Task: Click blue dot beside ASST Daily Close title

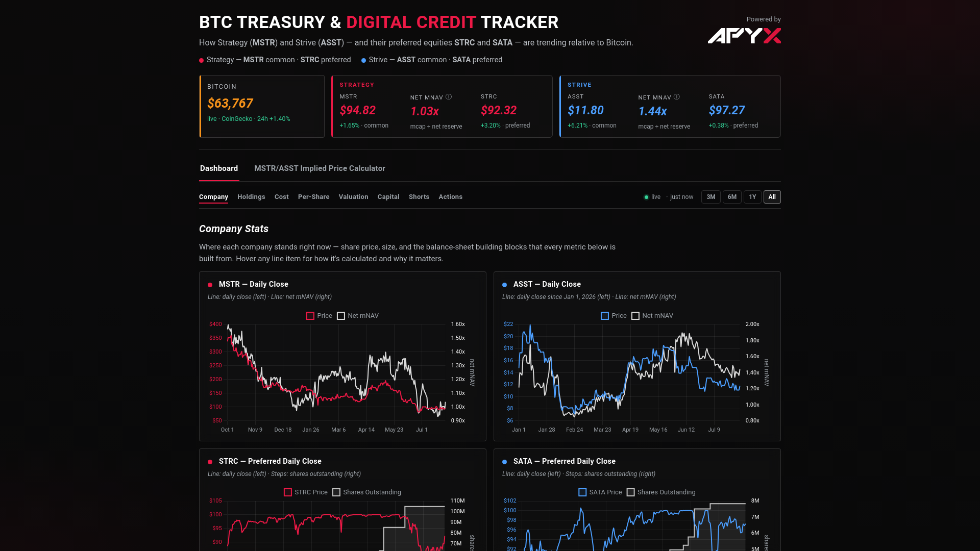Action: [x=504, y=285]
